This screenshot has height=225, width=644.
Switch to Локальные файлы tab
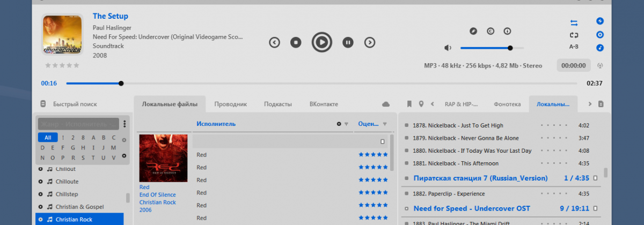170,104
